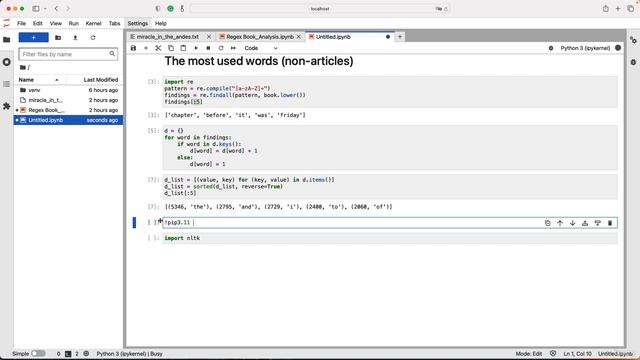Switch to miracle_in_the_andes.txt tab

pyautogui.click(x=167, y=37)
